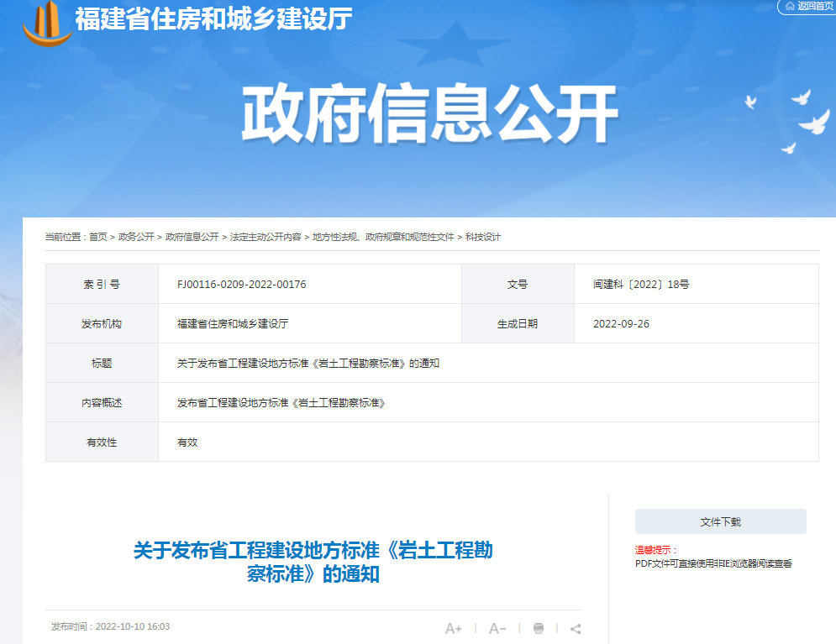
Task: Click the 政府信息公开 banner heading
Action: click(x=429, y=115)
